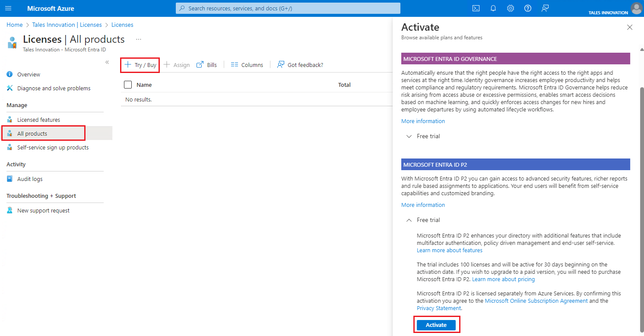Click the Licenses page header icon
Screen dimensions: 644x336
[x=12, y=42]
